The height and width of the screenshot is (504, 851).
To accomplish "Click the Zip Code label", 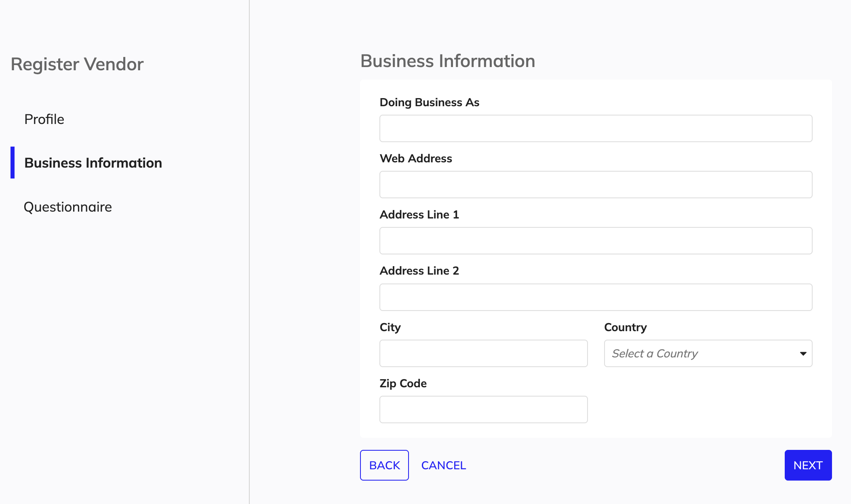I will [x=403, y=383].
